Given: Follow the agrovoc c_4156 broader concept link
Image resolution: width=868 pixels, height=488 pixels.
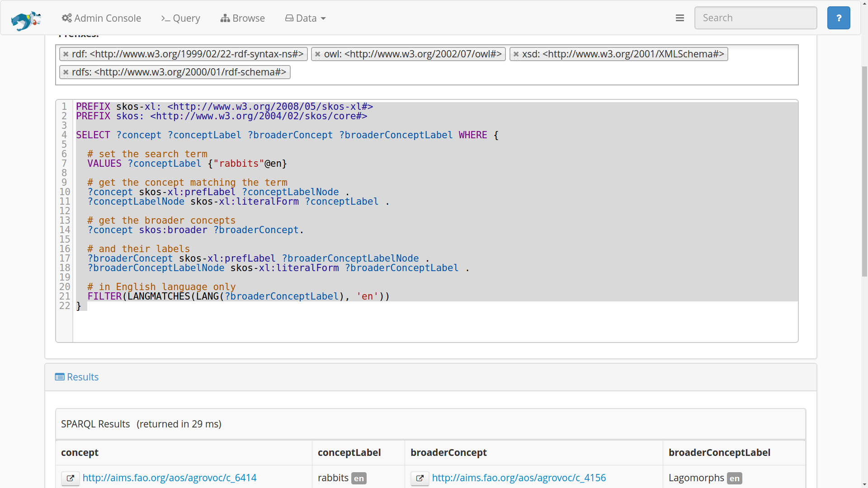Looking at the screenshot, I should (519, 478).
